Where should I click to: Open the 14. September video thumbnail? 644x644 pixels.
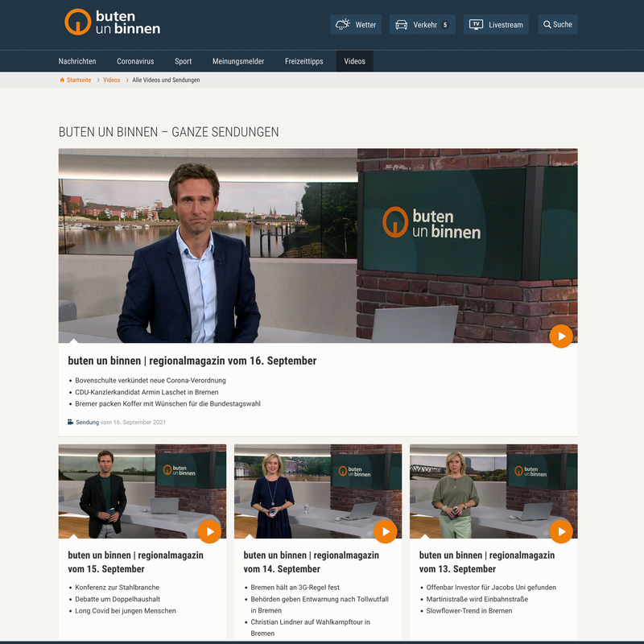point(318,491)
